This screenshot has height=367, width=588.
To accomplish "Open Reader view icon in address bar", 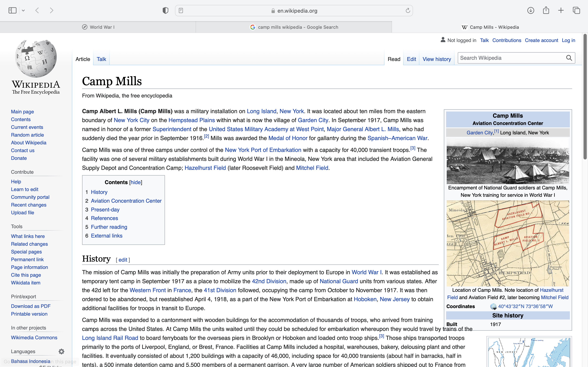I will [x=181, y=10].
